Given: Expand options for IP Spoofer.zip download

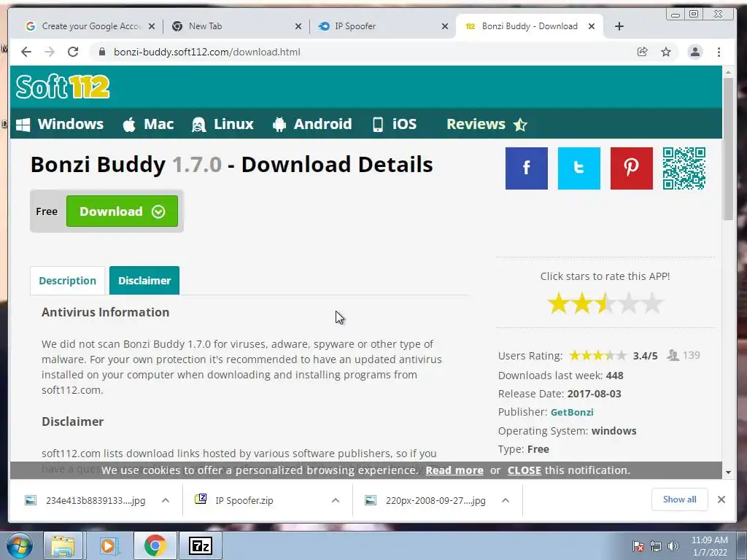Looking at the screenshot, I should 336,500.
